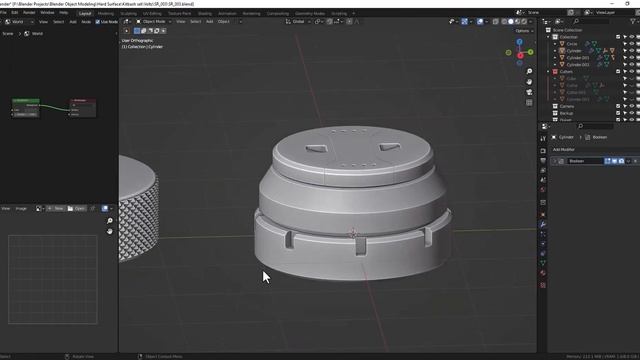Image resolution: width=640 pixels, height=360 pixels.
Task: Switch to rendered viewport shading
Action: coord(524,22)
